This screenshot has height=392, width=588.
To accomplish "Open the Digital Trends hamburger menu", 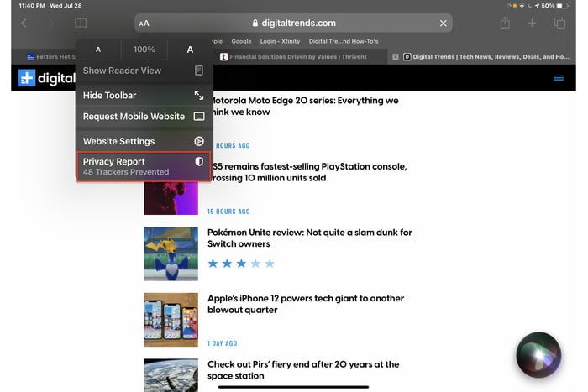I will pos(559,78).
